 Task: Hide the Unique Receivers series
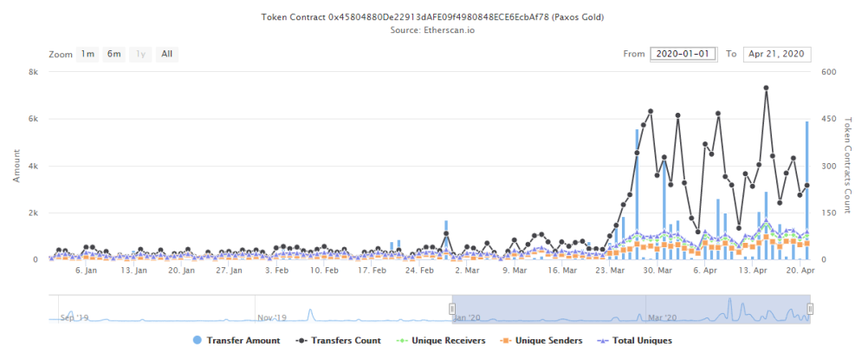(443, 340)
